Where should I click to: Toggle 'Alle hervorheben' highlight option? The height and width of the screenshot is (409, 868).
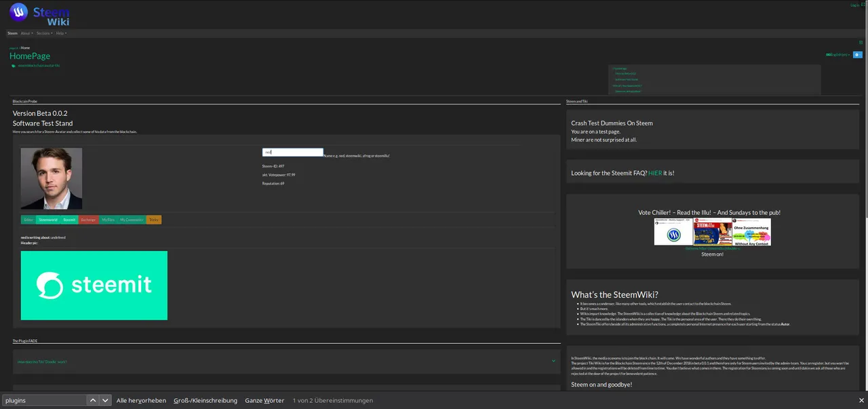pyautogui.click(x=141, y=400)
